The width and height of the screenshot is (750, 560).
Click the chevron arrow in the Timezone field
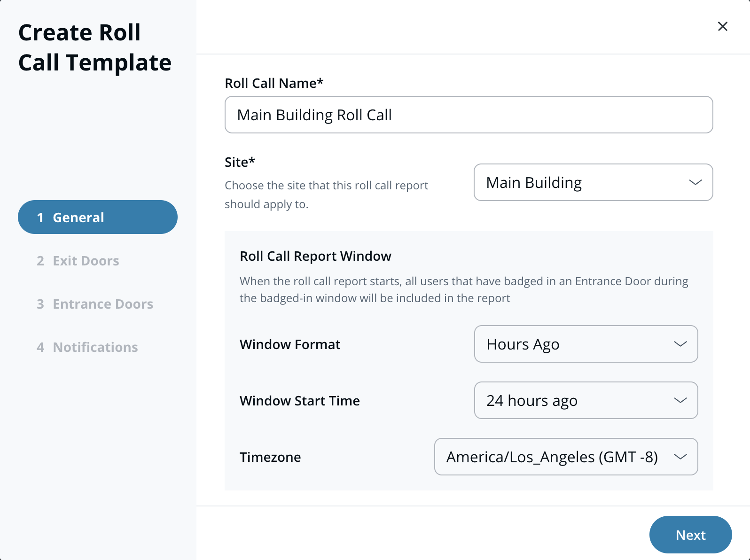[680, 457]
